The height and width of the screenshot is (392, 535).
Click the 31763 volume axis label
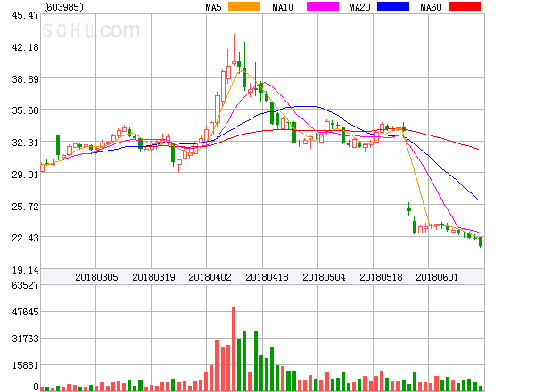click(x=25, y=339)
